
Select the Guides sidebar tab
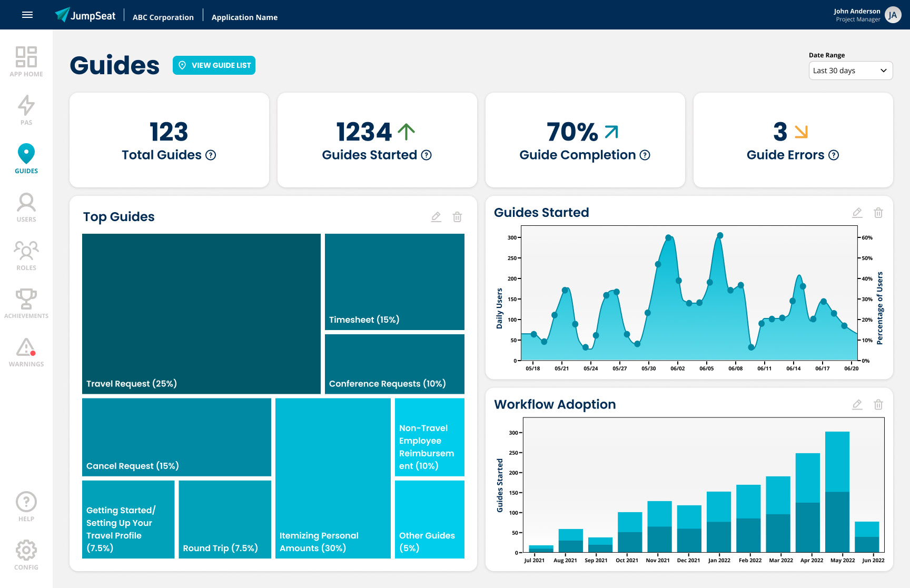coord(26,158)
